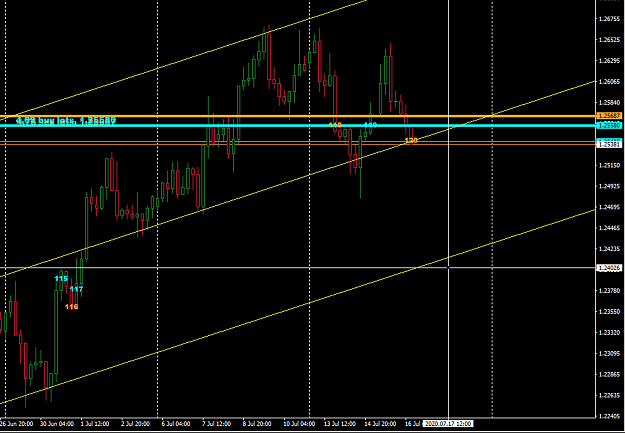Click price scale value 1.23550

tap(609, 311)
